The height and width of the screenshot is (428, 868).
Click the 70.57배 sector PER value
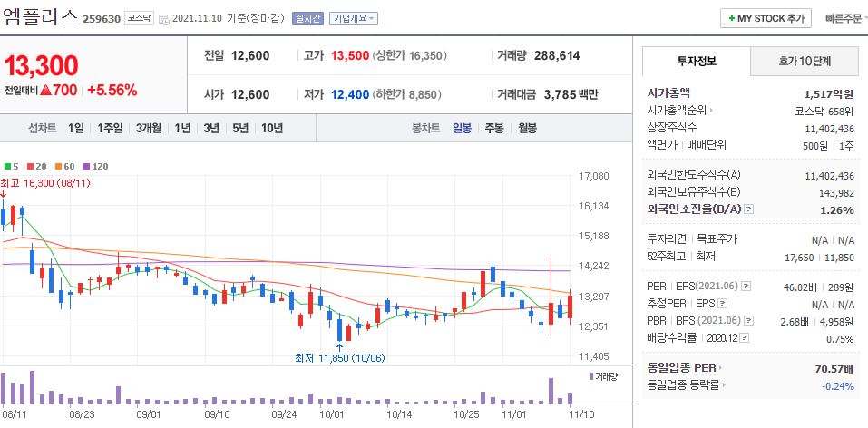pyautogui.click(x=834, y=368)
